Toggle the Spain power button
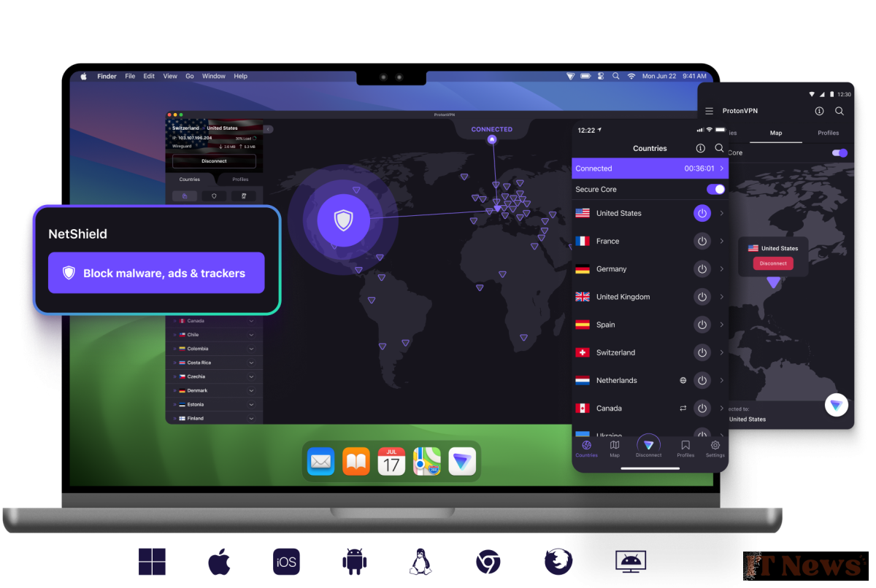 (702, 325)
